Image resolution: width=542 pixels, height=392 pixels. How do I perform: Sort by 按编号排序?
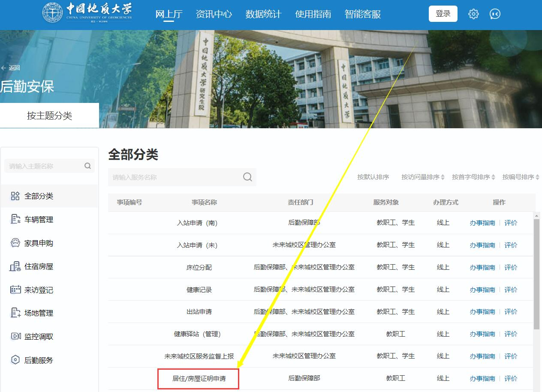[521, 177]
